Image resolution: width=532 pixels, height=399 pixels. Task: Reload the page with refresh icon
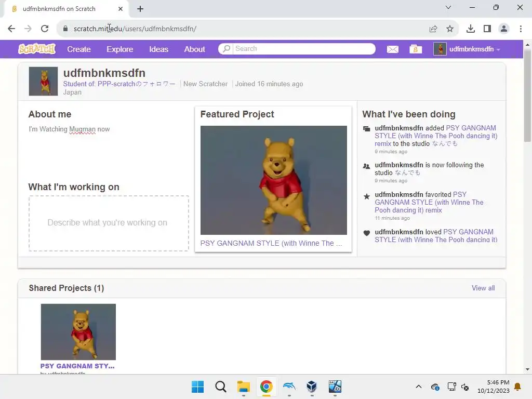(x=45, y=29)
